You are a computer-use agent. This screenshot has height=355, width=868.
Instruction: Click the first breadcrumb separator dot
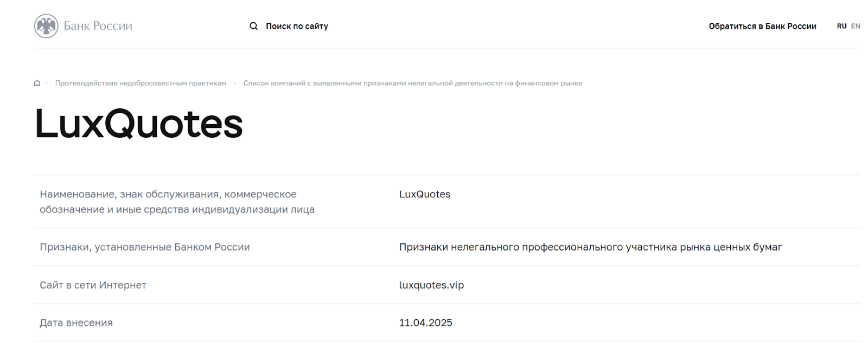point(47,83)
